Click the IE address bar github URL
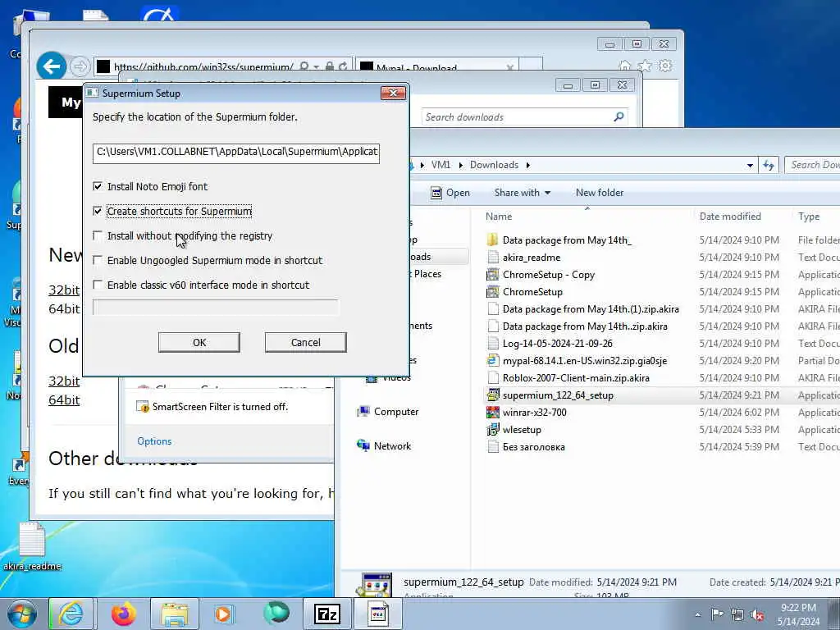The height and width of the screenshot is (630, 840). (x=203, y=67)
